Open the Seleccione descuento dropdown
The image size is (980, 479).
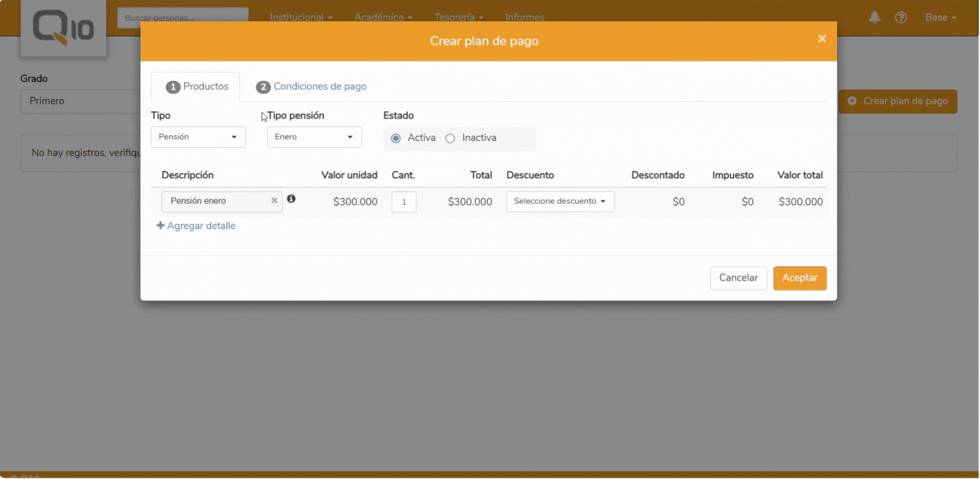(560, 201)
